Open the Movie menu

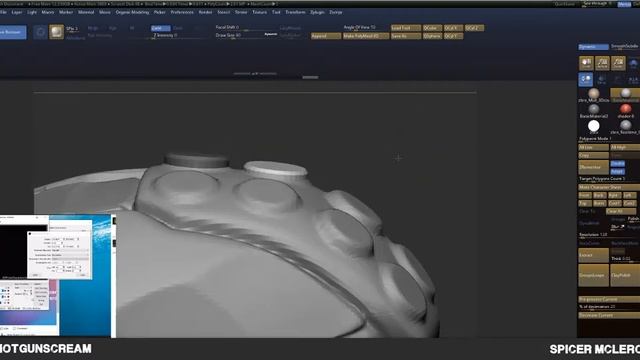[x=105, y=12]
